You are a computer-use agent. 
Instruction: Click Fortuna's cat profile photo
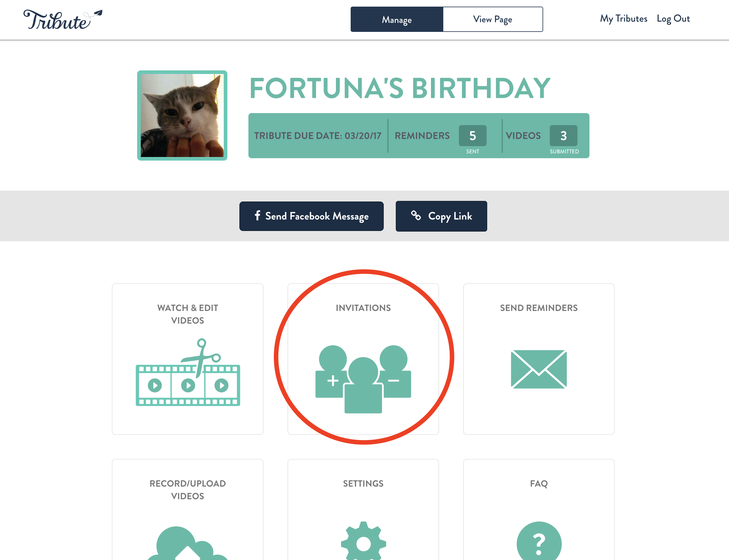coord(182,115)
